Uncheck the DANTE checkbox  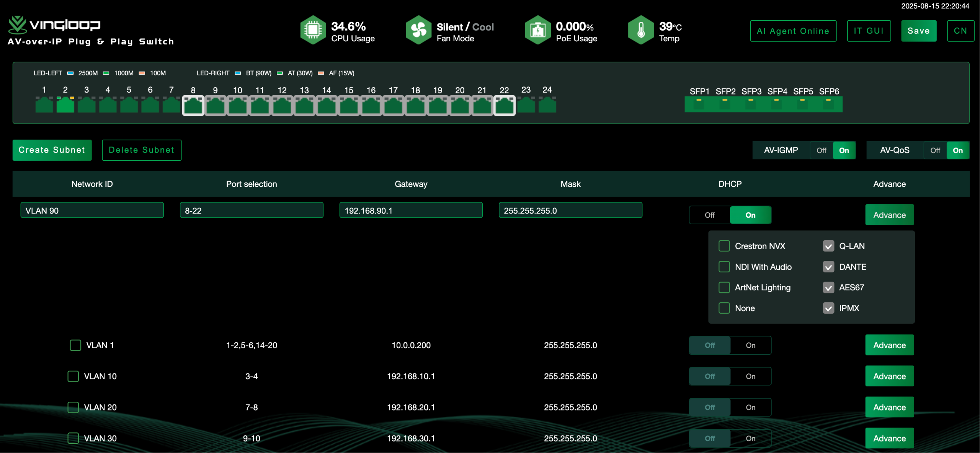(828, 267)
